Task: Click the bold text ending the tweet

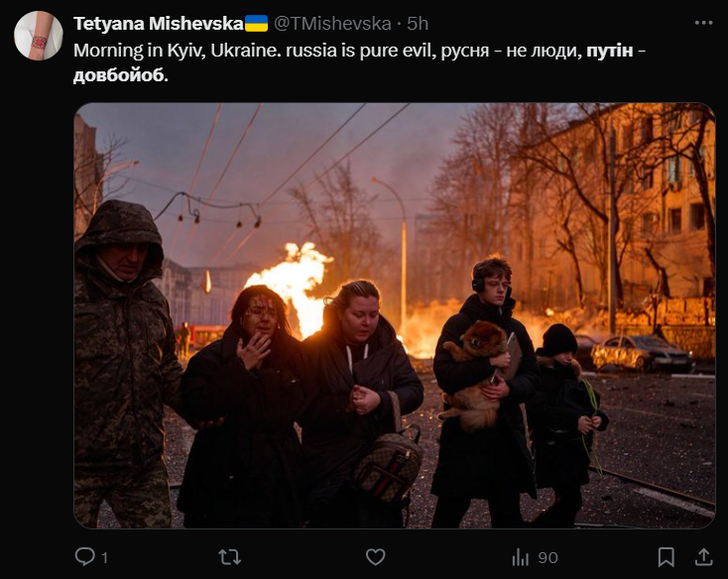Action: pyautogui.click(x=118, y=75)
